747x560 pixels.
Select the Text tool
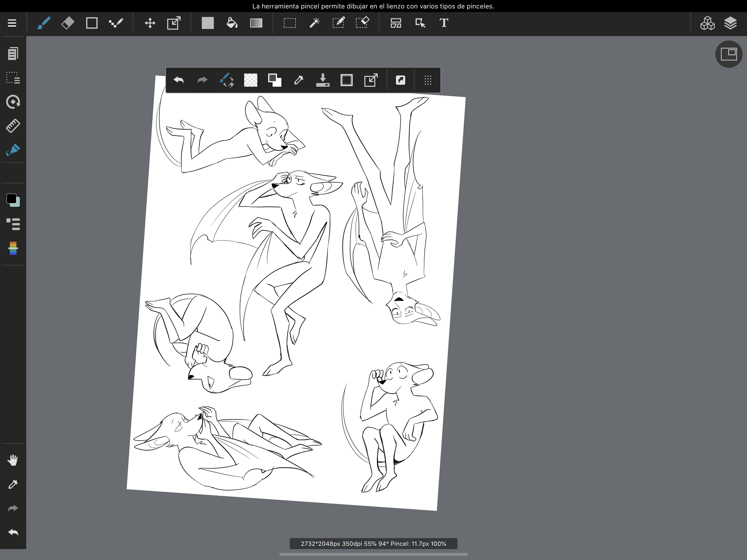tap(444, 23)
